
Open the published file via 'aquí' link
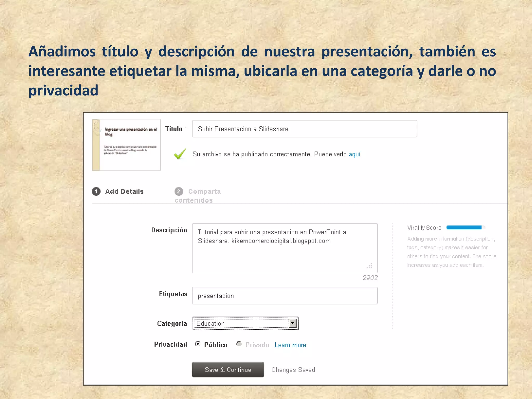coord(355,154)
